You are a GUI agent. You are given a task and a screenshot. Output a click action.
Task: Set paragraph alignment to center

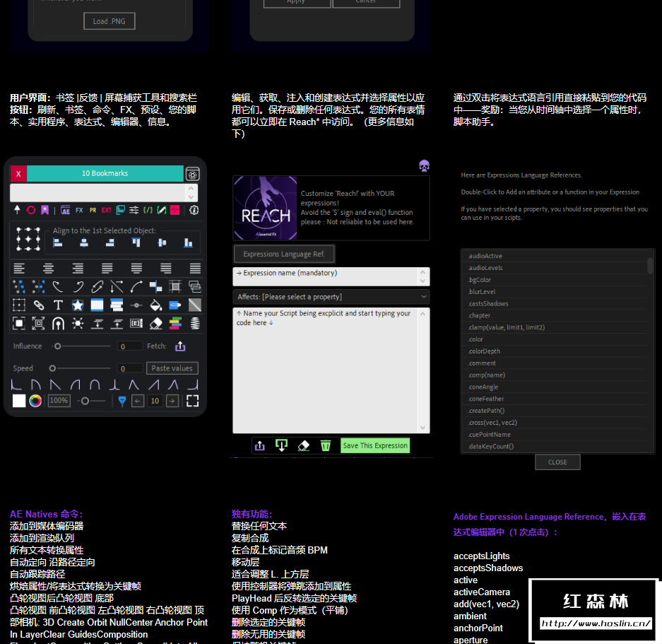coord(49,268)
